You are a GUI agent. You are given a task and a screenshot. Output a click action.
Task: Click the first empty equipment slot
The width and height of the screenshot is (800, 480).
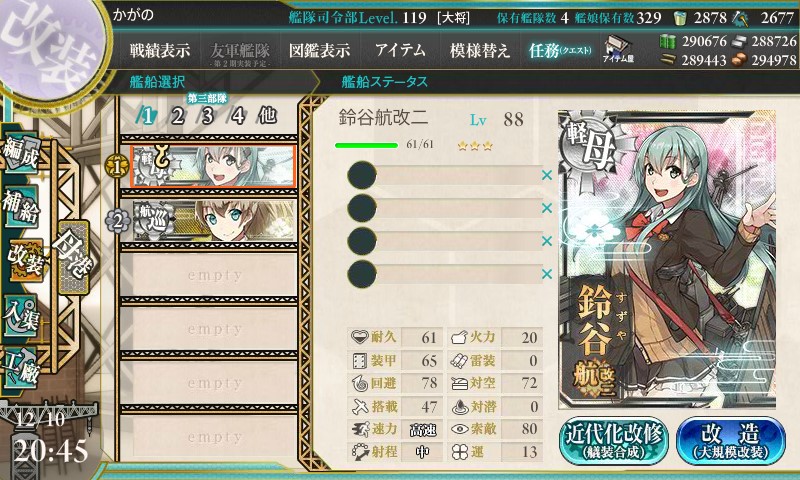coord(444,175)
